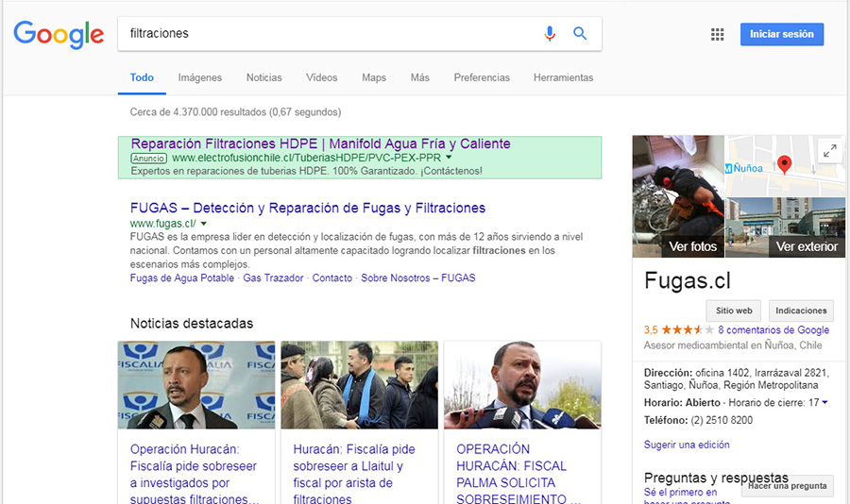Click the magnifying glass search icon
This screenshot has width=850, height=504.
click(x=580, y=34)
